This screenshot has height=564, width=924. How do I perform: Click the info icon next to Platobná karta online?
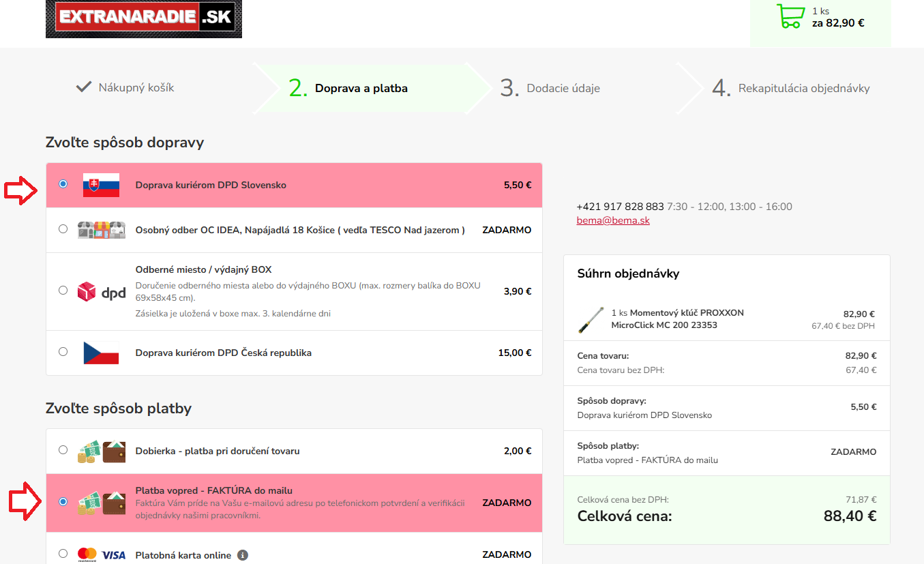(x=243, y=555)
